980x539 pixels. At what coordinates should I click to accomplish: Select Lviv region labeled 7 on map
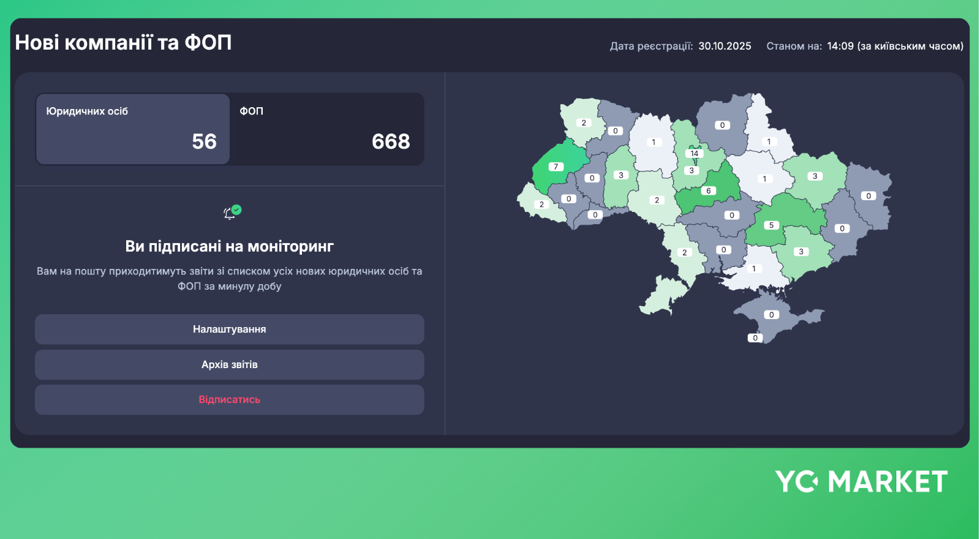point(556,167)
